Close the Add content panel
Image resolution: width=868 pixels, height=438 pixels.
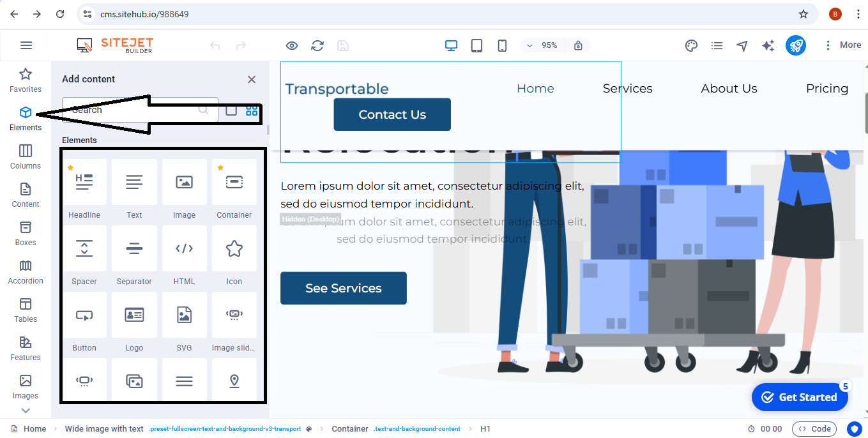click(252, 79)
